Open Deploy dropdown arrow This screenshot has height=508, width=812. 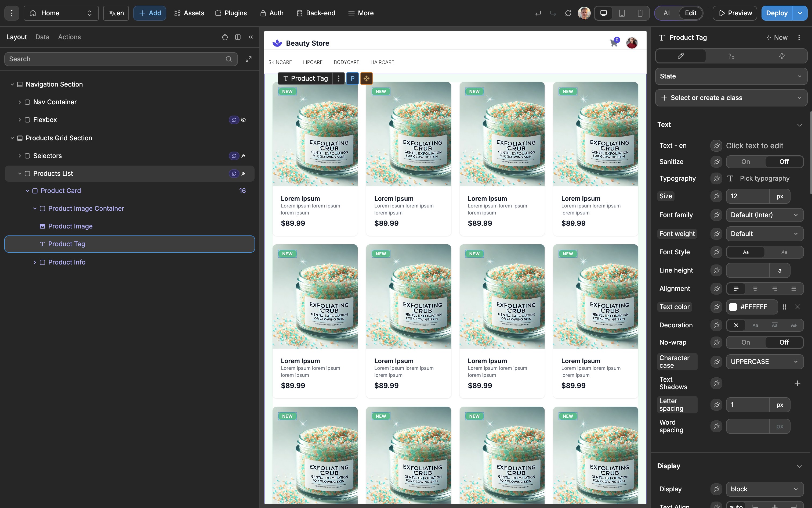(x=800, y=13)
